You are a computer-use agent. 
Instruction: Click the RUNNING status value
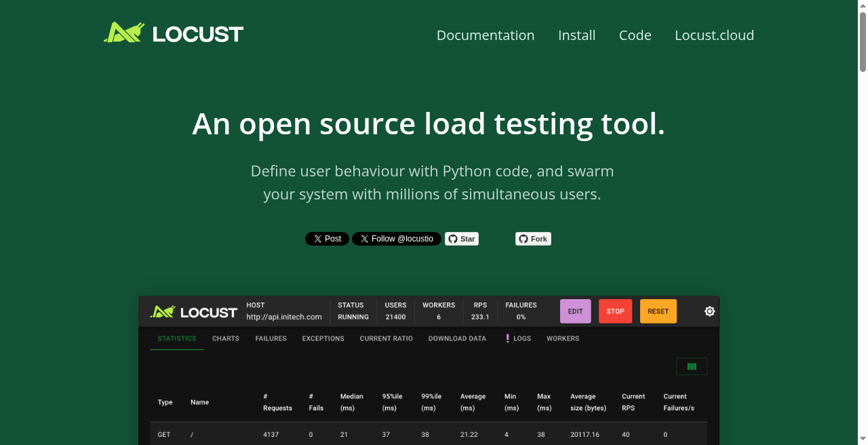click(353, 317)
